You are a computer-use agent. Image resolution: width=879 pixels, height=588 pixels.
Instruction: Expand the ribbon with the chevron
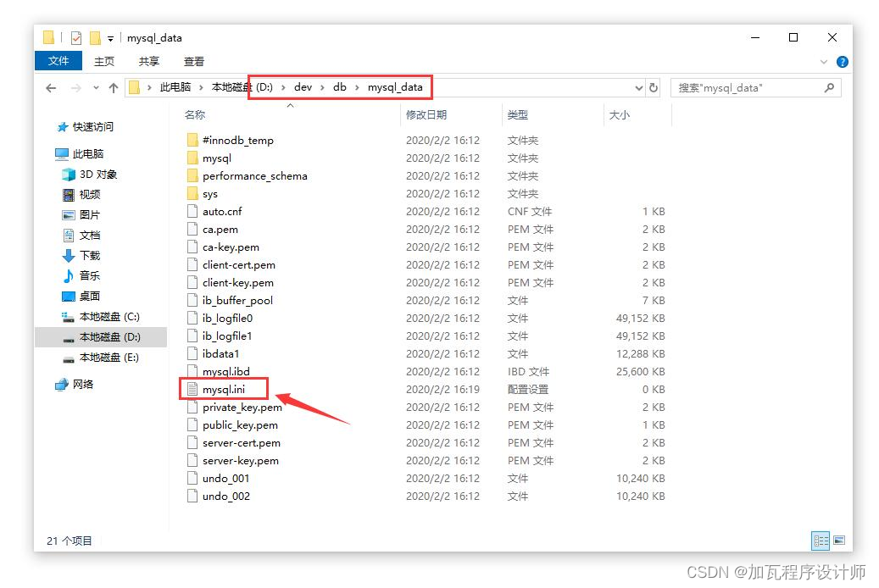point(824,62)
